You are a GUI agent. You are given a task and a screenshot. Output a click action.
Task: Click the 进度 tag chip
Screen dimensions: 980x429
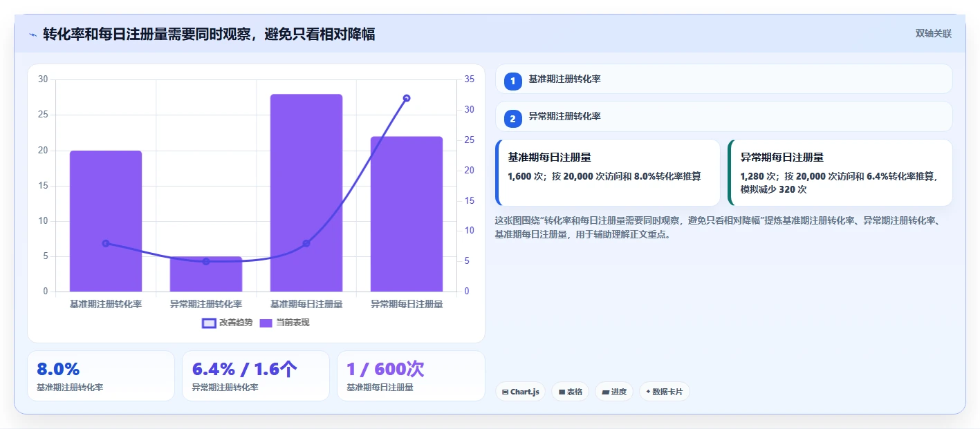[x=614, y=392]
